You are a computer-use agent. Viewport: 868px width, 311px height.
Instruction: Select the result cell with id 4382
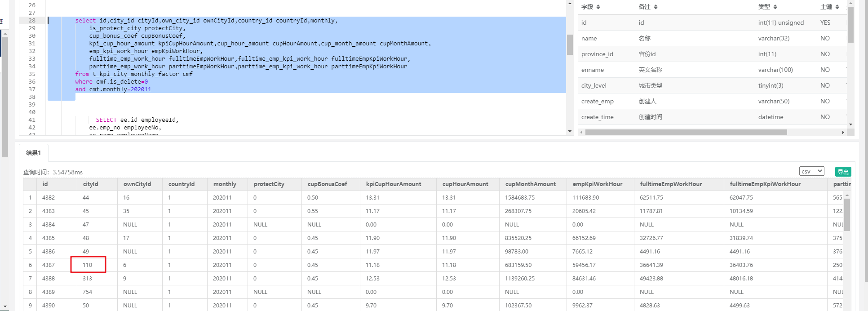(57, 198)
